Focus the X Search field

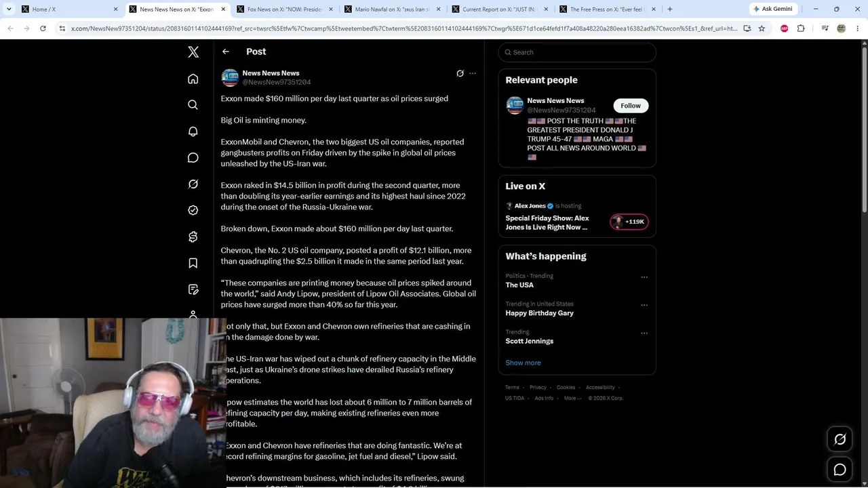[577, 52]
